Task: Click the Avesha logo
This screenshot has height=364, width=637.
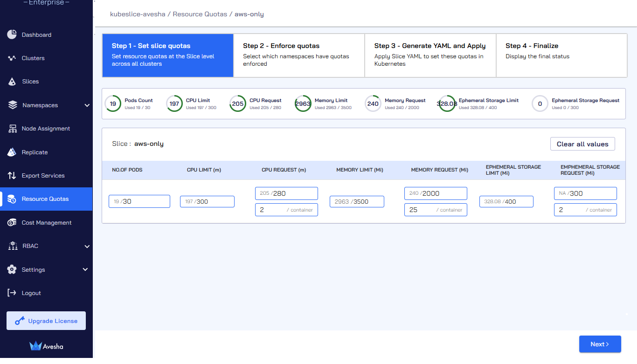Action: pos(46,346)
